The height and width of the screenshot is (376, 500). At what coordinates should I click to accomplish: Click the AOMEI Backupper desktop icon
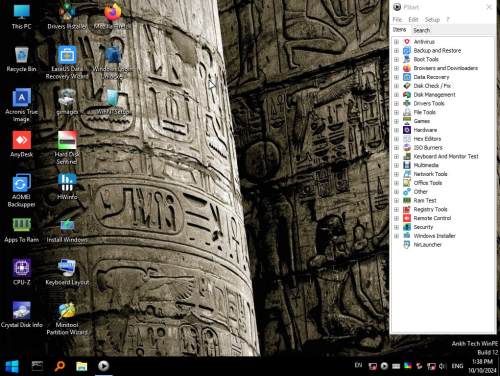click(22, 191)
